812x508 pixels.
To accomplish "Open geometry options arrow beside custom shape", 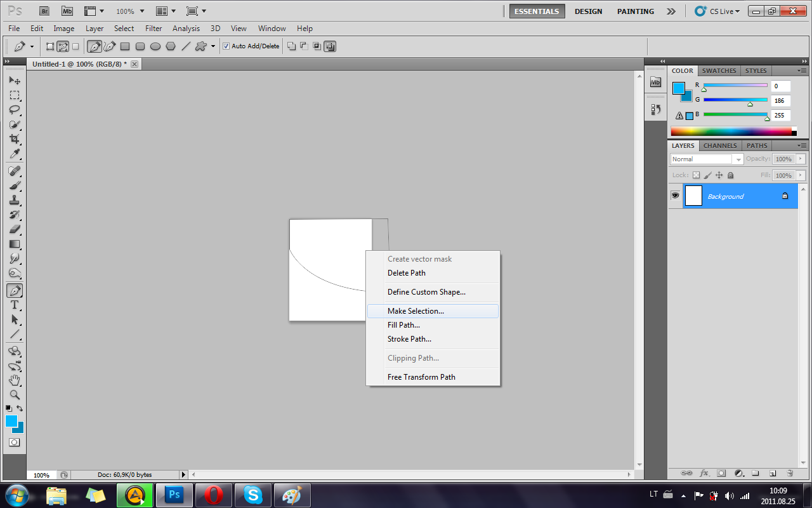I will [213, 46].
